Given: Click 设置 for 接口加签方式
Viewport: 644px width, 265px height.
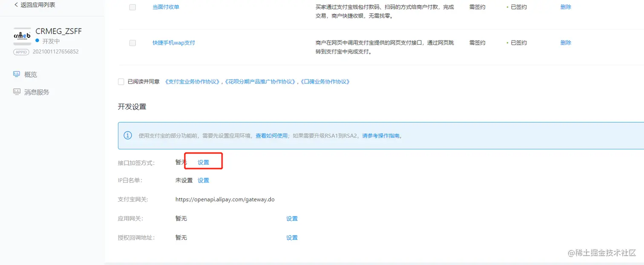Looking at the screenshot, I should click(x=204, y=162).
